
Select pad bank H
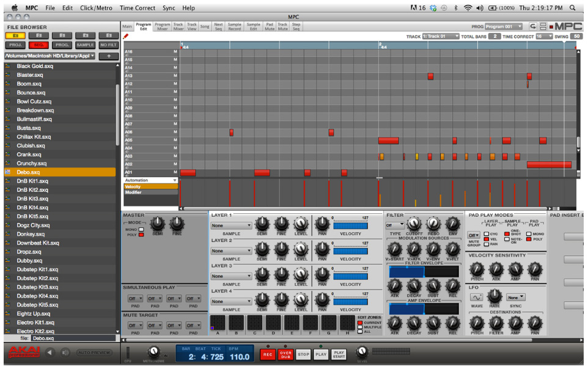point(347,323)
